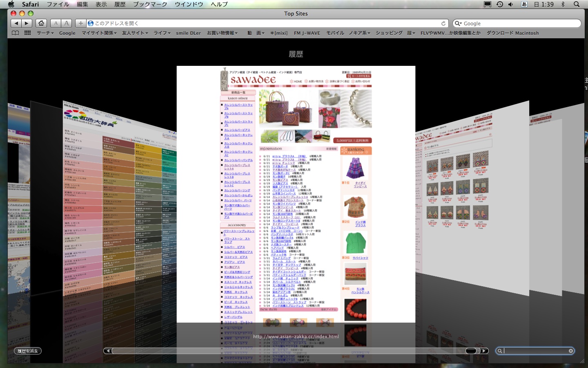Open the volume control in menu bar

click(510, 4)
